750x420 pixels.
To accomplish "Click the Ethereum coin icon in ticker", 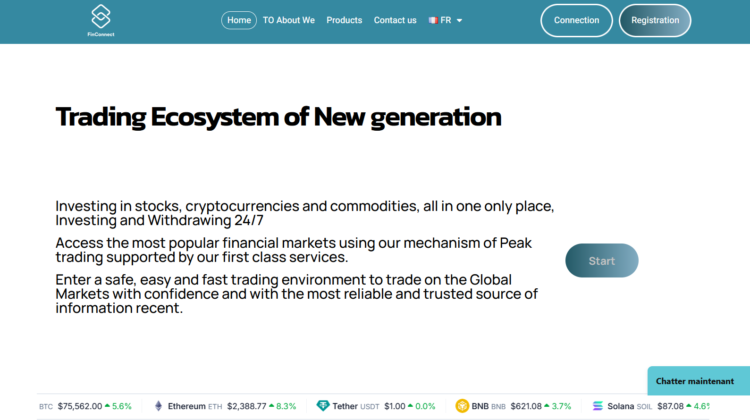I will tap(158, 406).
